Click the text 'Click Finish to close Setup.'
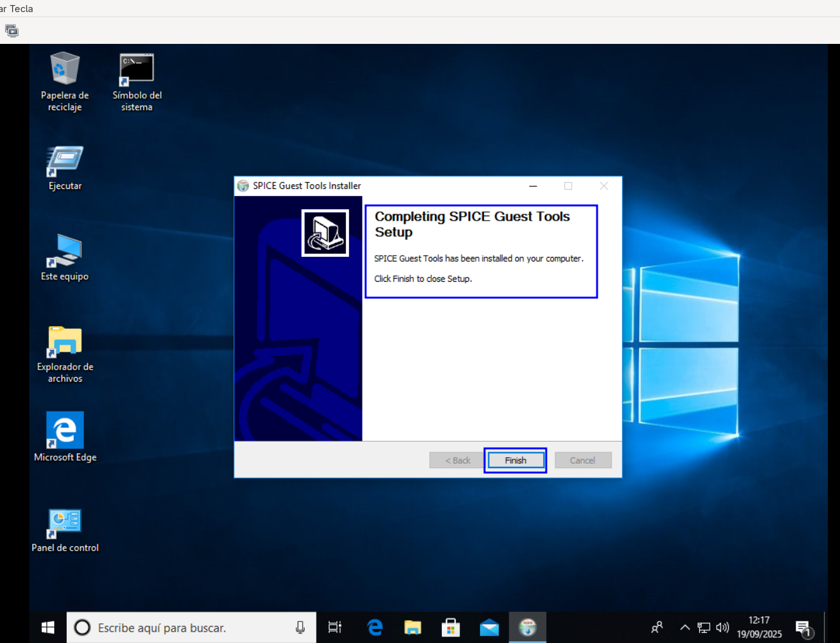Image resolution: width=840 pixels, height=643 pixels. point(423,279)
